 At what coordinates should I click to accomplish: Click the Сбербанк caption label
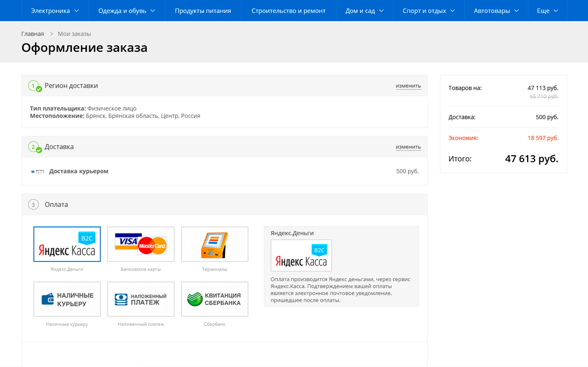[215, 324]
